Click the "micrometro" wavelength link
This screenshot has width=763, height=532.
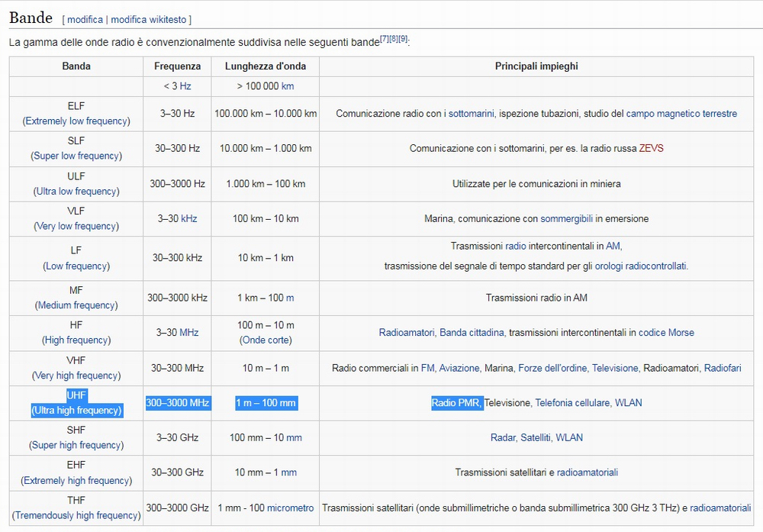pyautogui.click(x=290, y=508)
